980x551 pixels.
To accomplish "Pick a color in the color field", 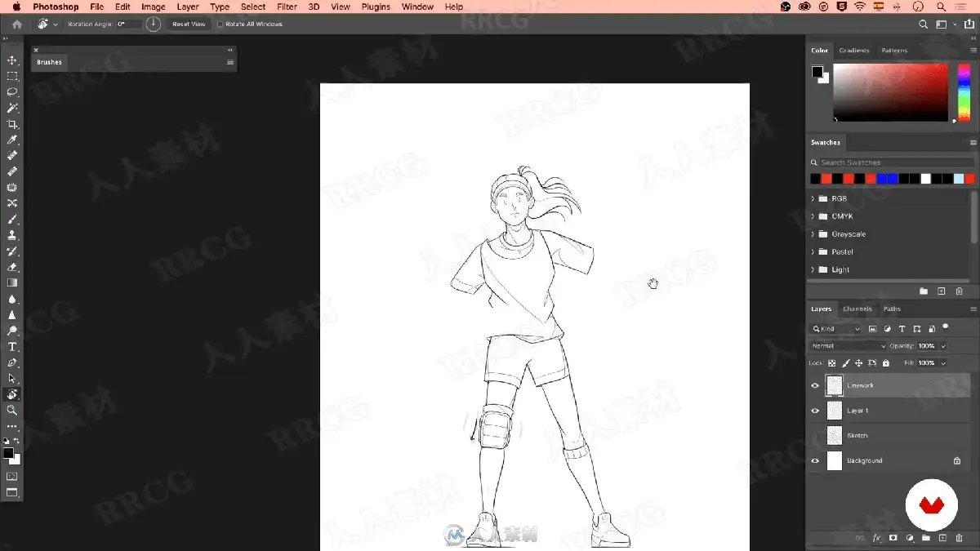I will [x=890, y=93].
